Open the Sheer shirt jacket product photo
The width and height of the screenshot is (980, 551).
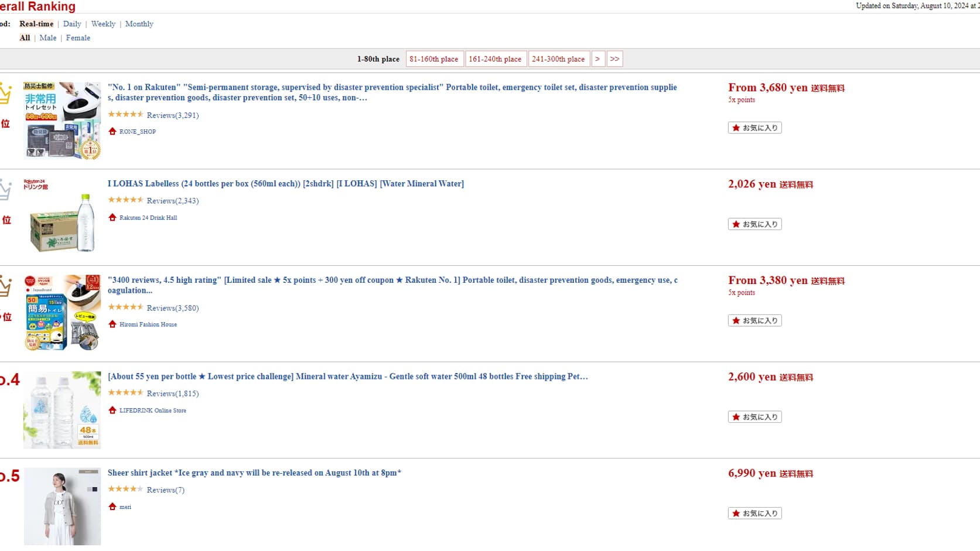62,506
